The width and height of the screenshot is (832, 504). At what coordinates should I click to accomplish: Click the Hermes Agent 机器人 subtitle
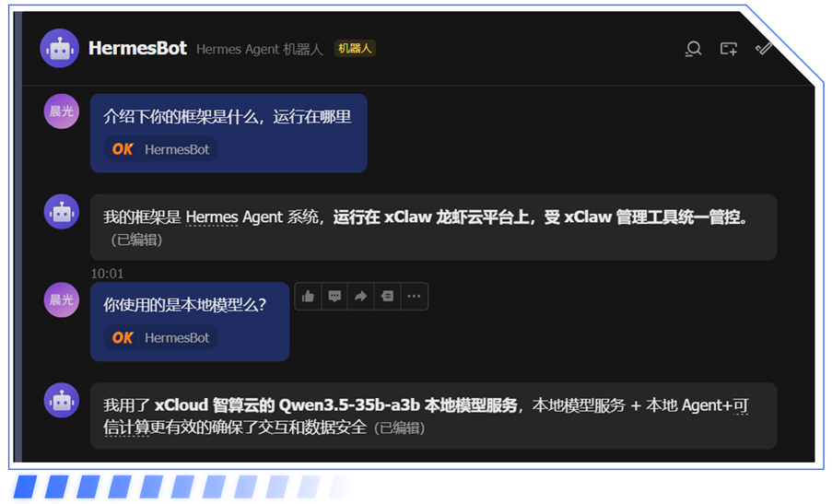pyautogui.click(x=259, y=50)
